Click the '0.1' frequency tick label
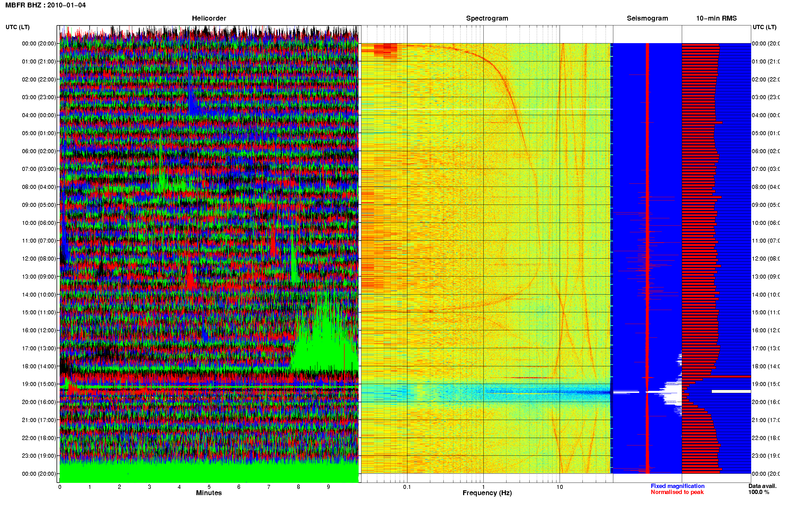This screenshot has width=812, height=508. [407, 487]
